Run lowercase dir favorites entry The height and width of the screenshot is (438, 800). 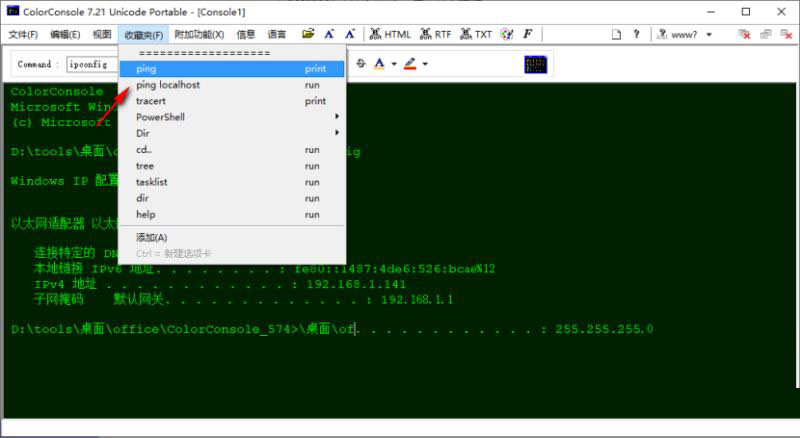[232, 198]
